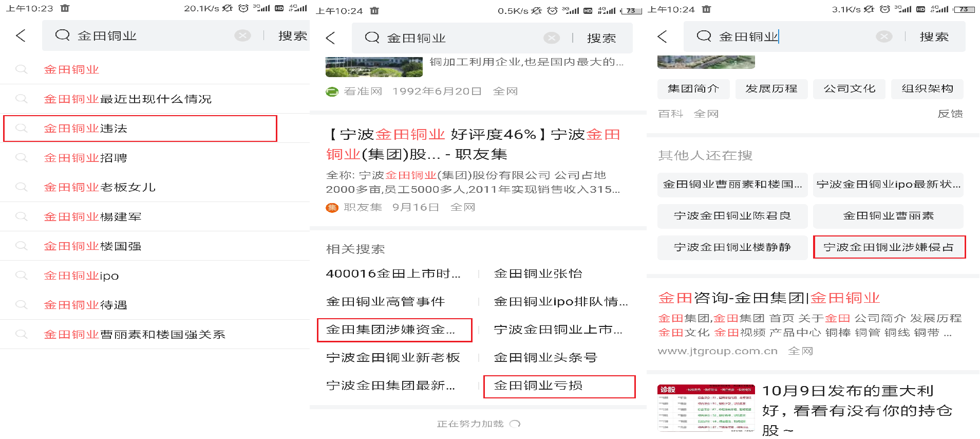Select suggestion 金田铜业老板女儿

155,187
